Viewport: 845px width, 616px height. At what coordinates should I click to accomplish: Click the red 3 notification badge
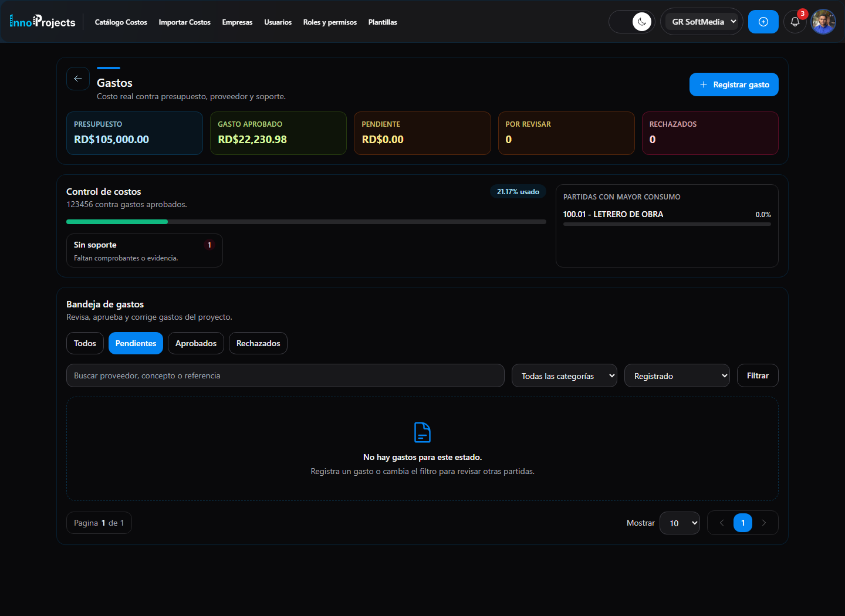(802, 13)
